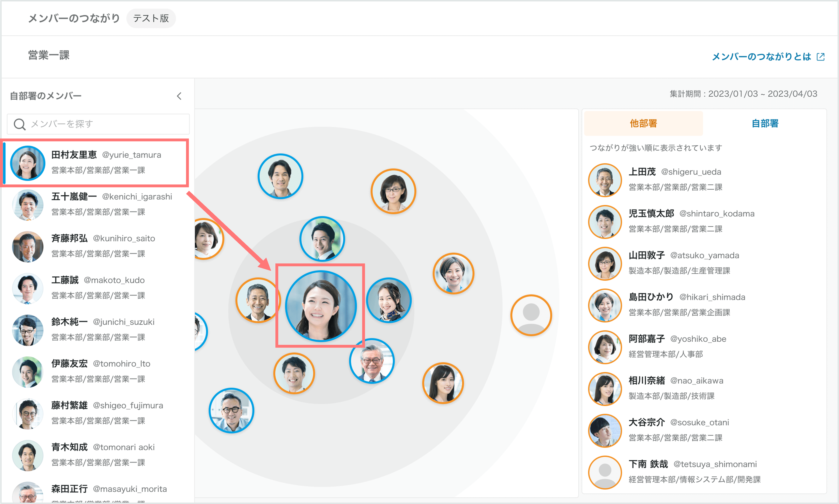
Task: Click the search magnifier icon
Action: click(x=19, y=124)
